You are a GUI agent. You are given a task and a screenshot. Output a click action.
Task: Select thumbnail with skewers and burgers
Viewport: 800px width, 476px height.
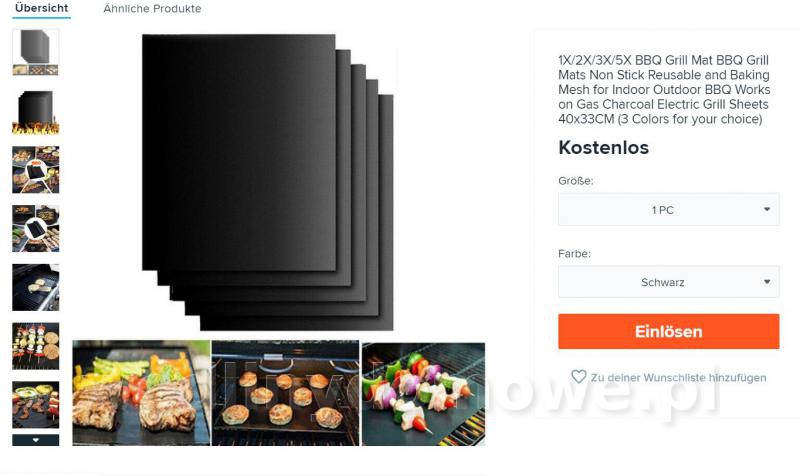click(36, 346)
